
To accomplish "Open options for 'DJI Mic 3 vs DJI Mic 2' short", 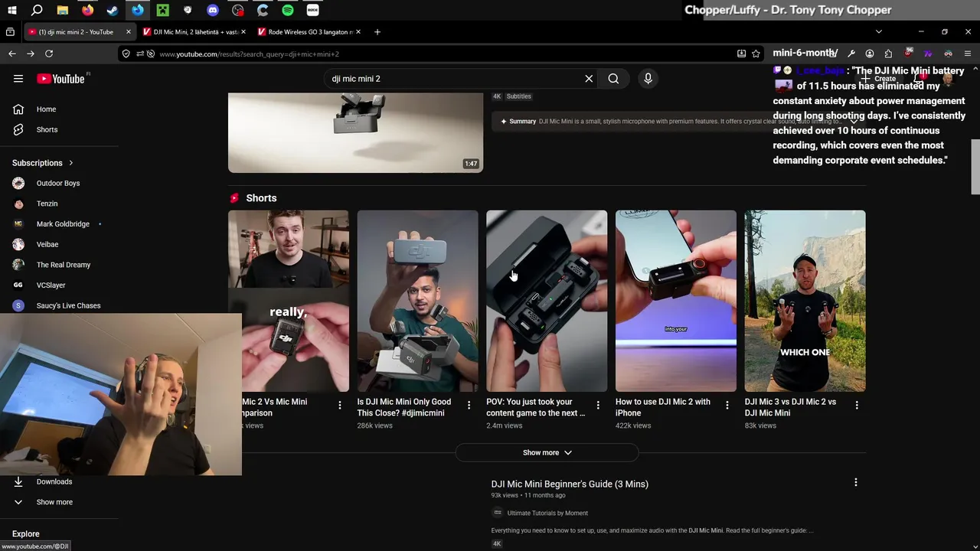I will click(857, 406).
